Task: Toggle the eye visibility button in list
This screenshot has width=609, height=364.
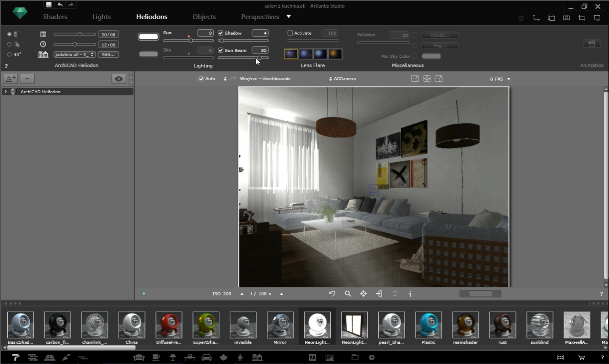Action: click(119, 79)
